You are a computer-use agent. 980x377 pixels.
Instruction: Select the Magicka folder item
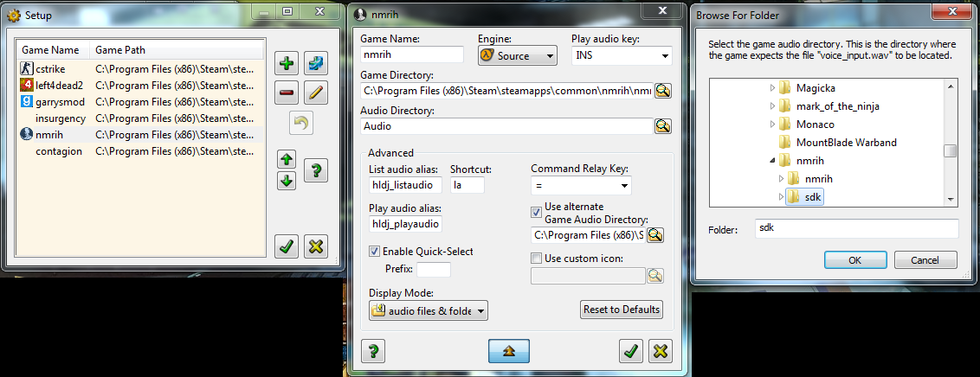click(807, 89)
